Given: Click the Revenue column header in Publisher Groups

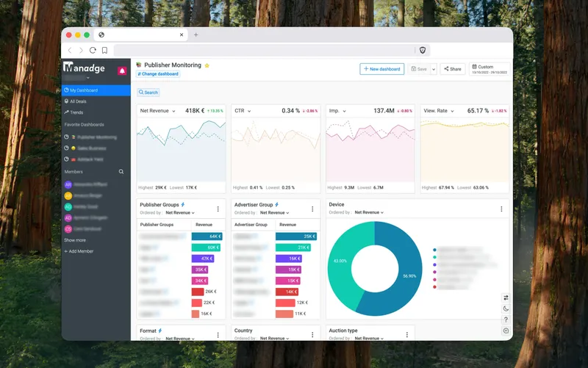Looking at the screenshot, I should (x=204, y=225).
